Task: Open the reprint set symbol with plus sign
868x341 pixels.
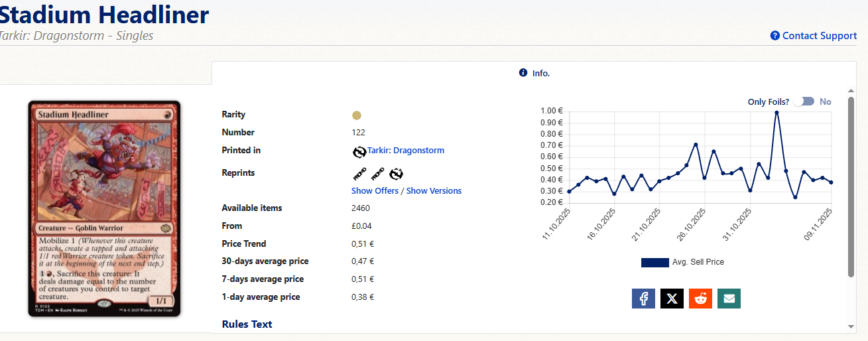Action: click(397, 174)
